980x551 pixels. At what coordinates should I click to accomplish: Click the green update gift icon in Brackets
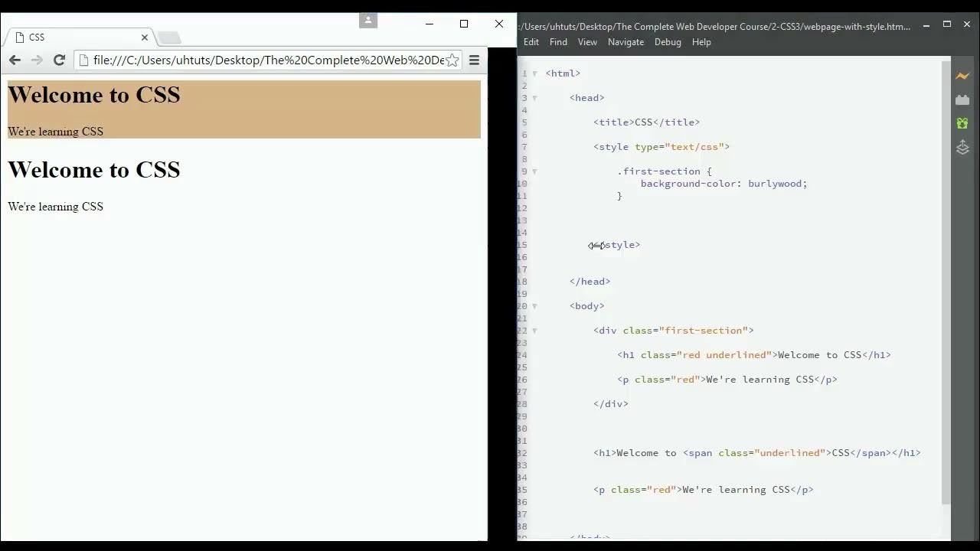[x=962, y=123]
